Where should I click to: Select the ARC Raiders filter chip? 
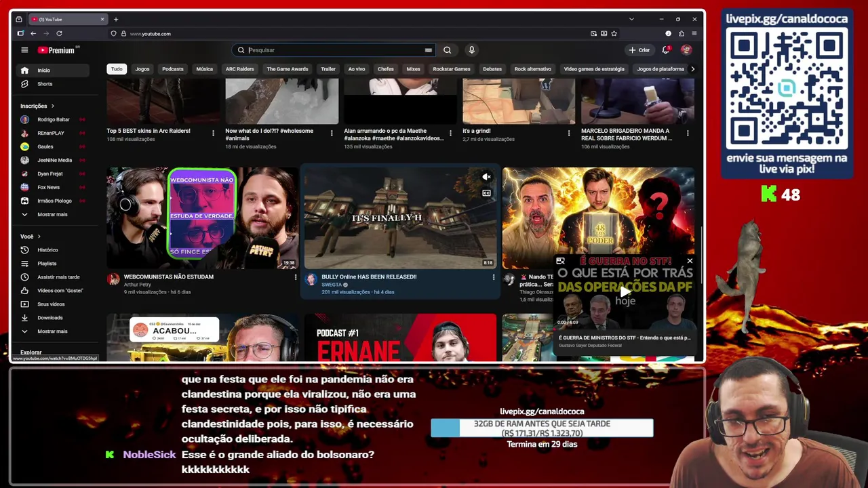pos(239,69)
